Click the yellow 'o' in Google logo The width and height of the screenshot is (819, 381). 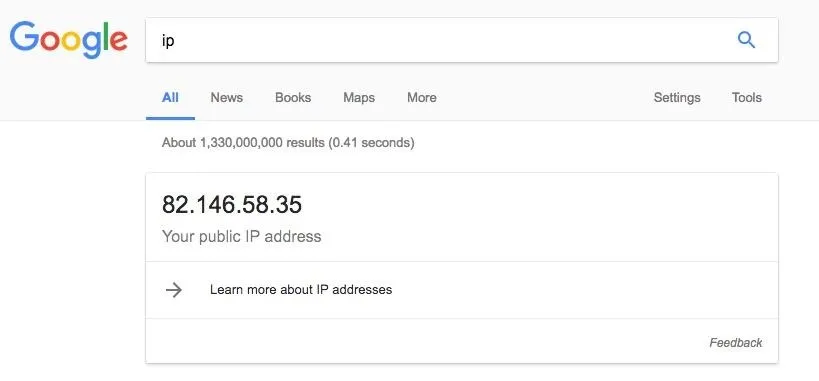(x=71, y=41)
